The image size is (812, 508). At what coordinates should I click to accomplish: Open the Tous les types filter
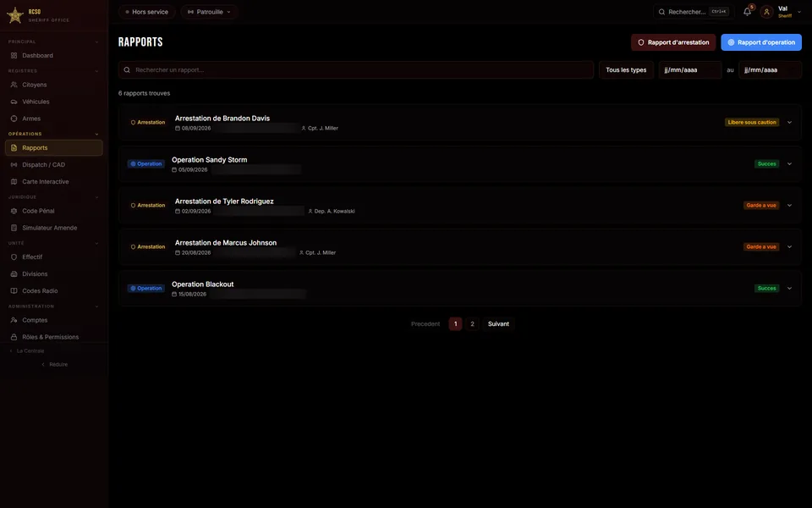[626, 70]
